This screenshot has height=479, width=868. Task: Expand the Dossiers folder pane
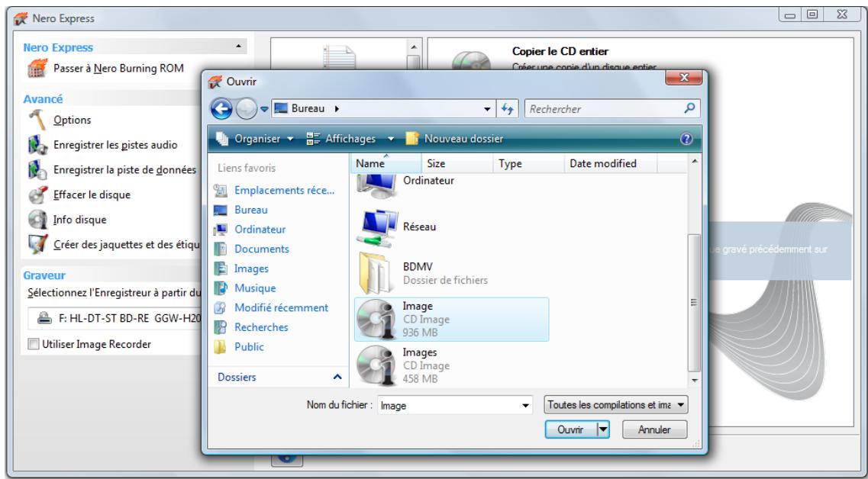[337, 378]
